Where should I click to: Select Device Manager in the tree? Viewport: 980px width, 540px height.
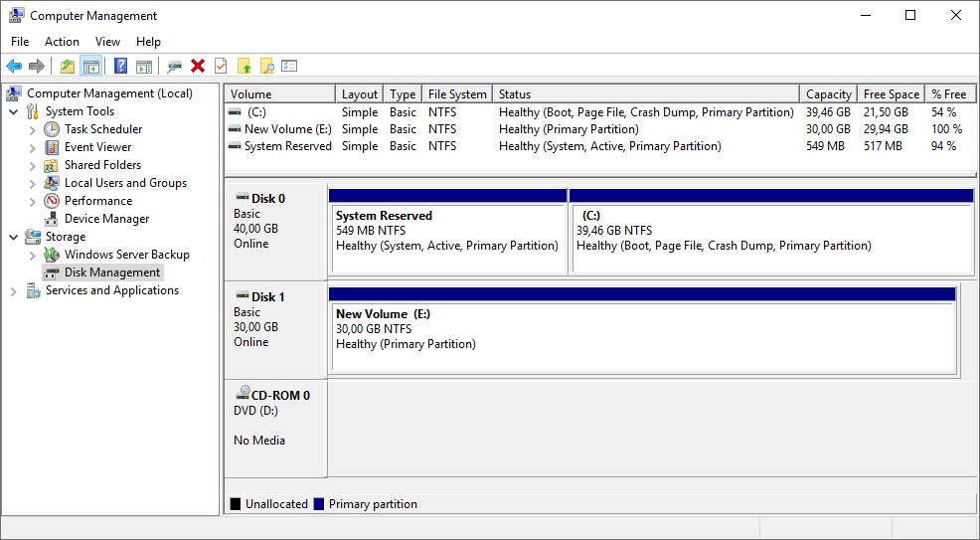pos(107,219)
